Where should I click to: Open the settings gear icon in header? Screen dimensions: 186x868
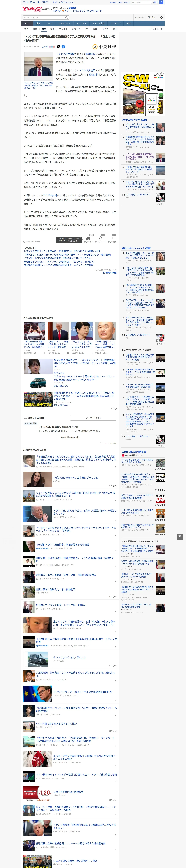point(161,17)
